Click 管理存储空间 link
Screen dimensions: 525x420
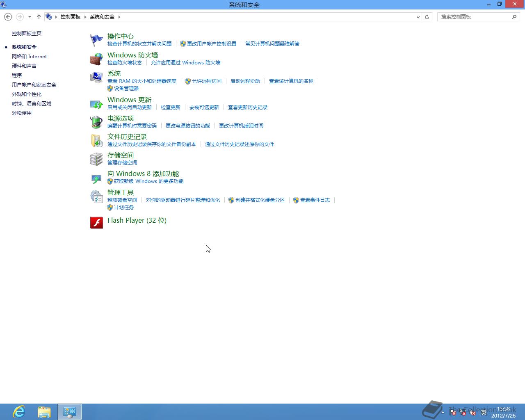pos(122,163)
